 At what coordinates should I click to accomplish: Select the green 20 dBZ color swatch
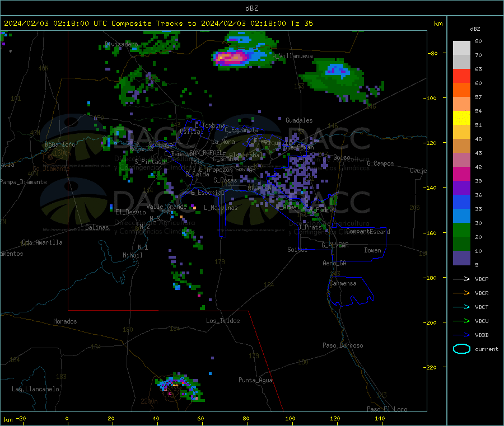coord(461,230)
